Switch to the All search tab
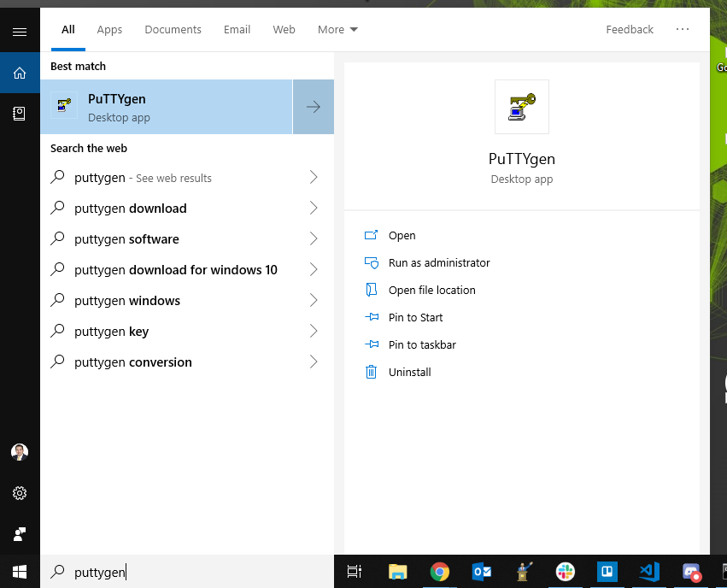The height and width of the screenshot is (588, 727). click(68, 30)
